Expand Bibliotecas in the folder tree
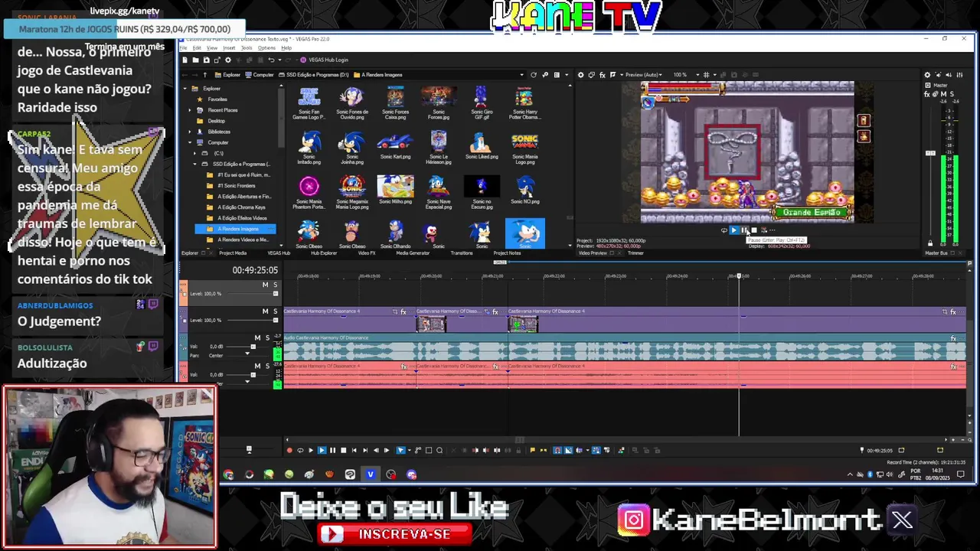The height and width of the screenshot is (551, 980). [190, 132]
